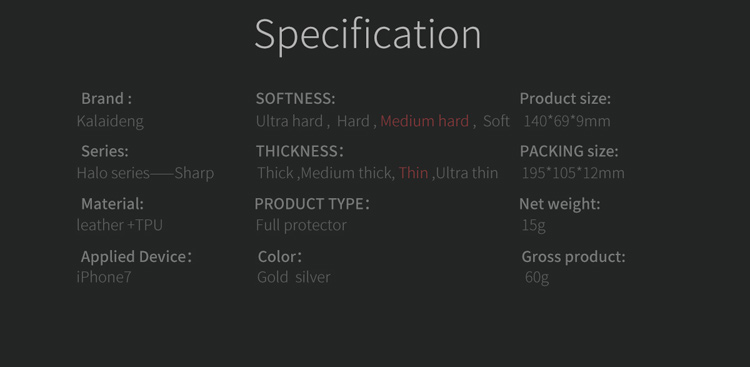Select the leather +TPU material value
Image resolution: width=750 pixels, height=367 pixels.
click(120, 225)
